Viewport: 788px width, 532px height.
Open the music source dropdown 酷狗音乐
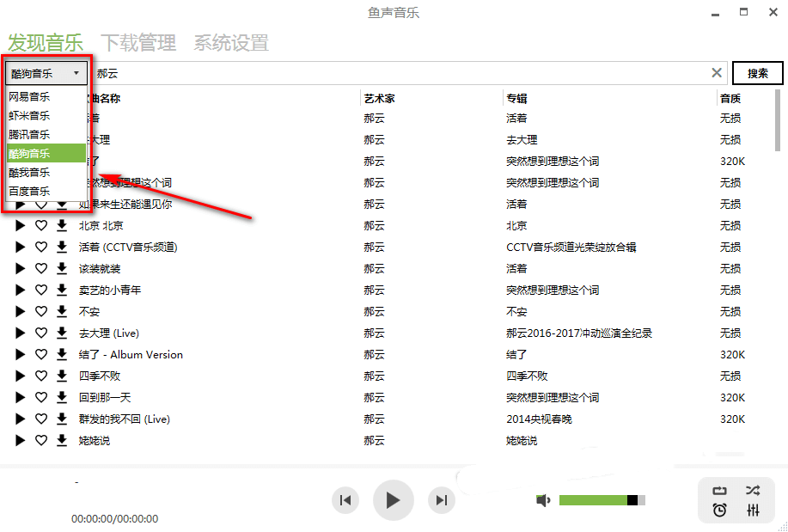(x=46, y=73)
